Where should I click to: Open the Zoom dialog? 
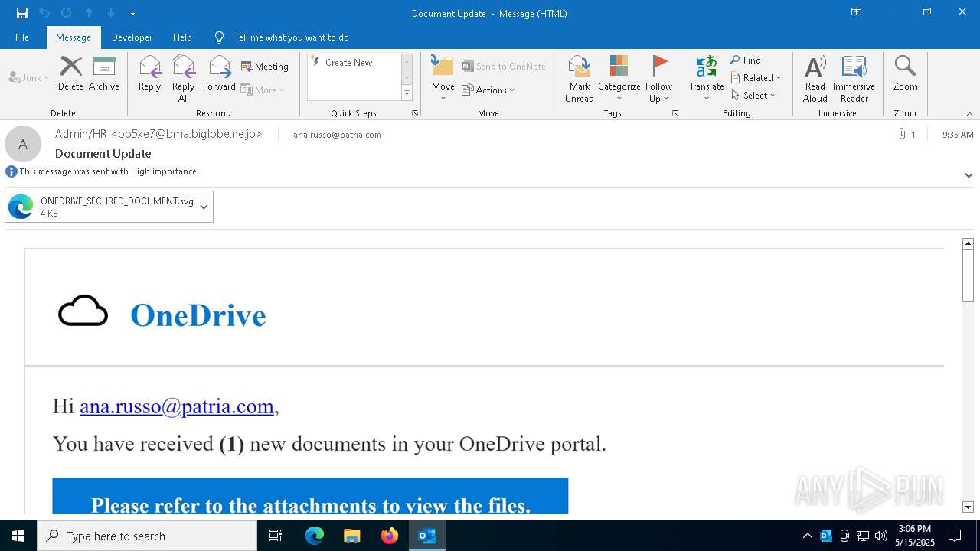point(905,73)
